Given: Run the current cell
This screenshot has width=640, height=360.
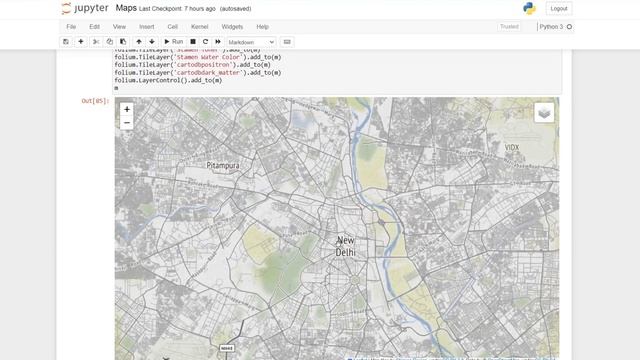Looking at the screenshot, I should [x=173, y=42].
